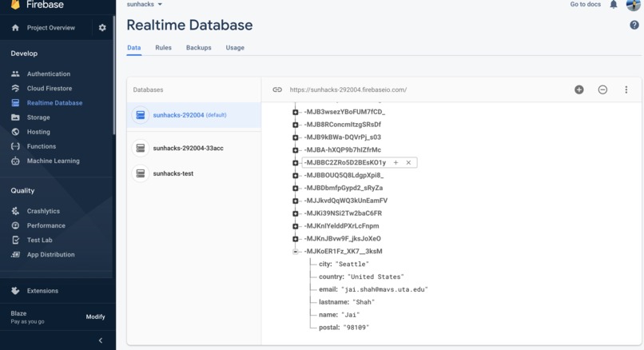644x350 pixels.
Task: Expand node -MJBDbmfpGypd2_sRyZa
Action: [296, 189]
